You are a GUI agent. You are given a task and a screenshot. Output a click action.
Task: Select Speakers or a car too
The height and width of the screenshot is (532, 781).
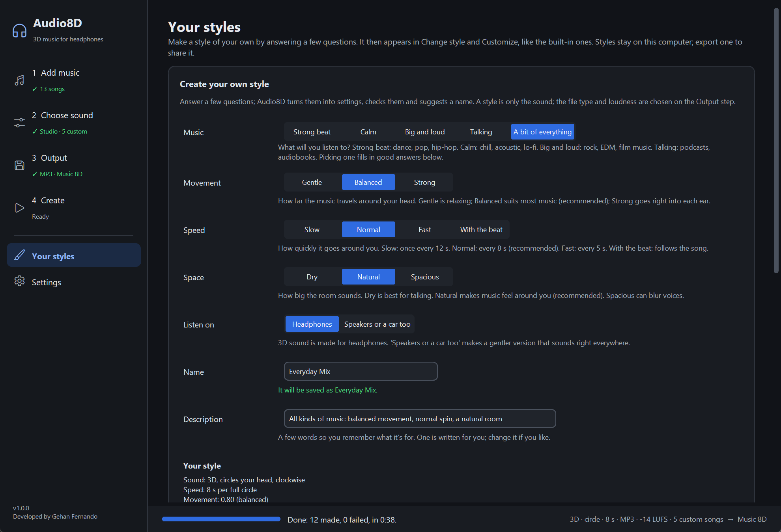(377, 324)
